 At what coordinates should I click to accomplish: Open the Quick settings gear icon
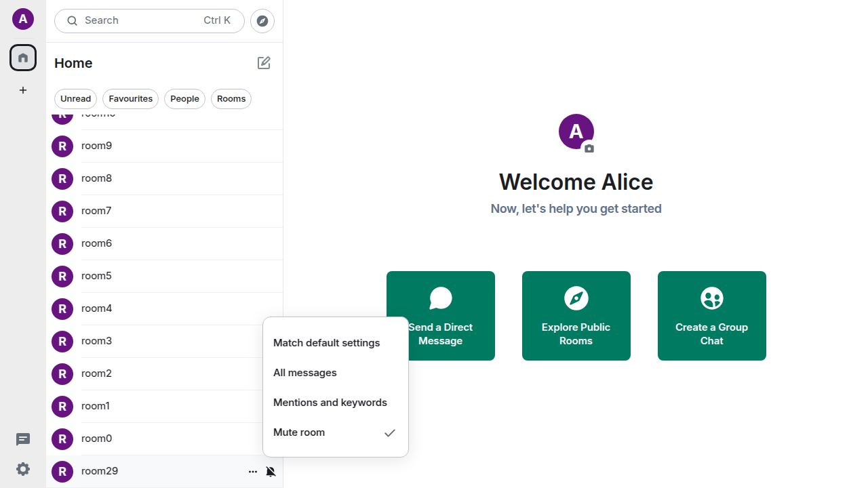point(23,469)
